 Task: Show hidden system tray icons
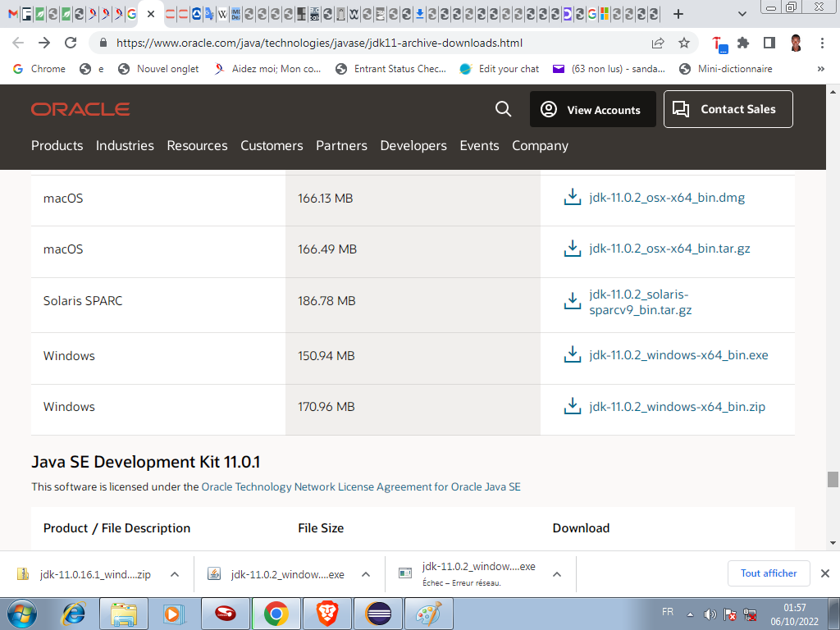click(x=690, y=614)
